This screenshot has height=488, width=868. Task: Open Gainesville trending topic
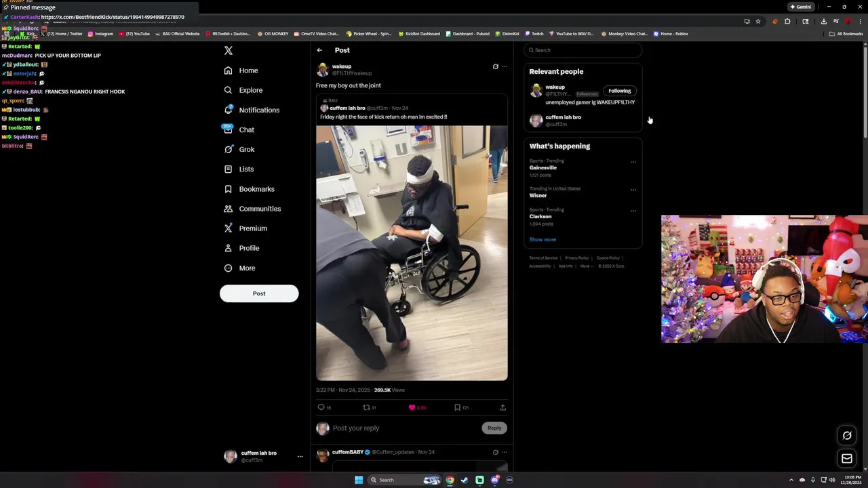point(543,167)
